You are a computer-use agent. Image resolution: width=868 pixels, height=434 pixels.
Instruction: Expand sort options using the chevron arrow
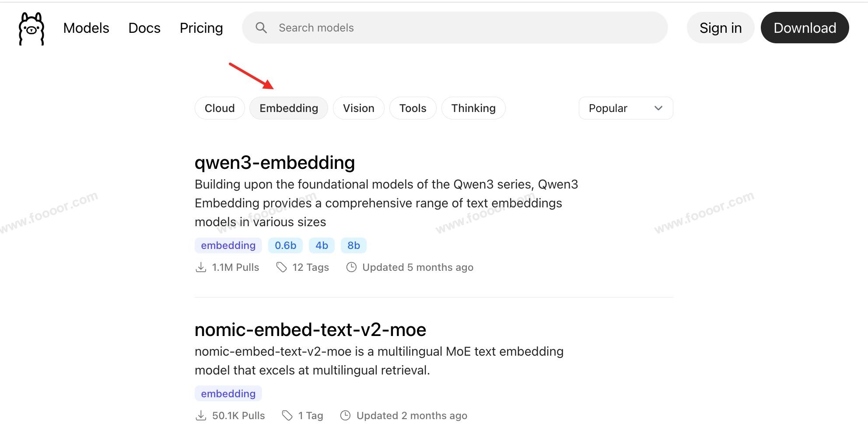(x=658, y=108)
